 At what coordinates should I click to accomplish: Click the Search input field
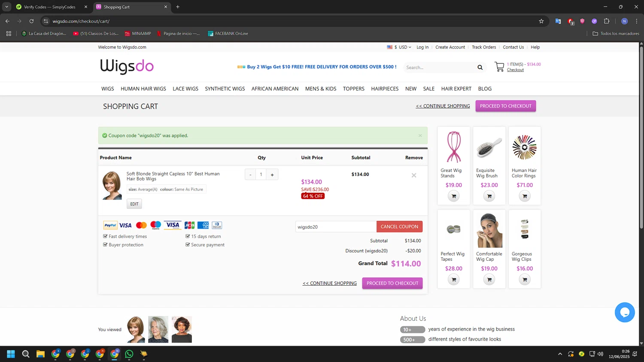click(440, 67)
